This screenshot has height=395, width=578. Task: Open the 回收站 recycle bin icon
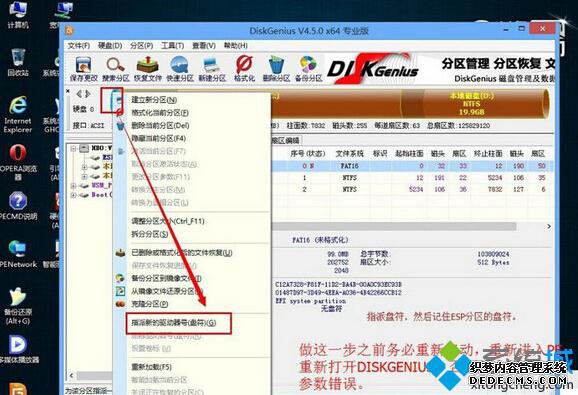[18, 62]
